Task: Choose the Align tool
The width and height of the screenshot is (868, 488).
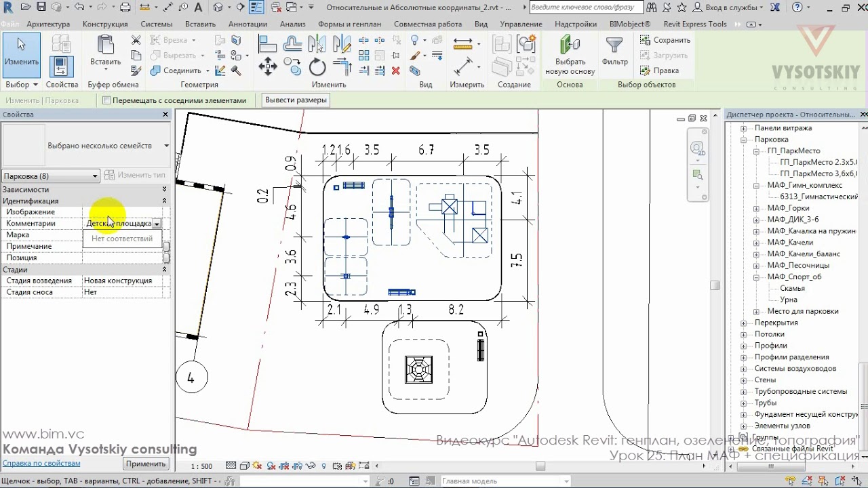Action: [x=268, y=43]
